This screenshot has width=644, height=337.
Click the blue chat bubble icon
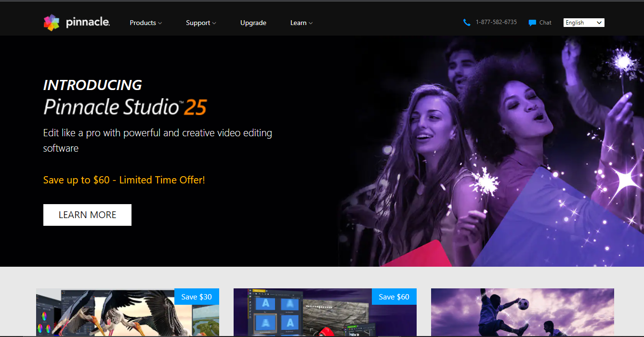[532, 23]
